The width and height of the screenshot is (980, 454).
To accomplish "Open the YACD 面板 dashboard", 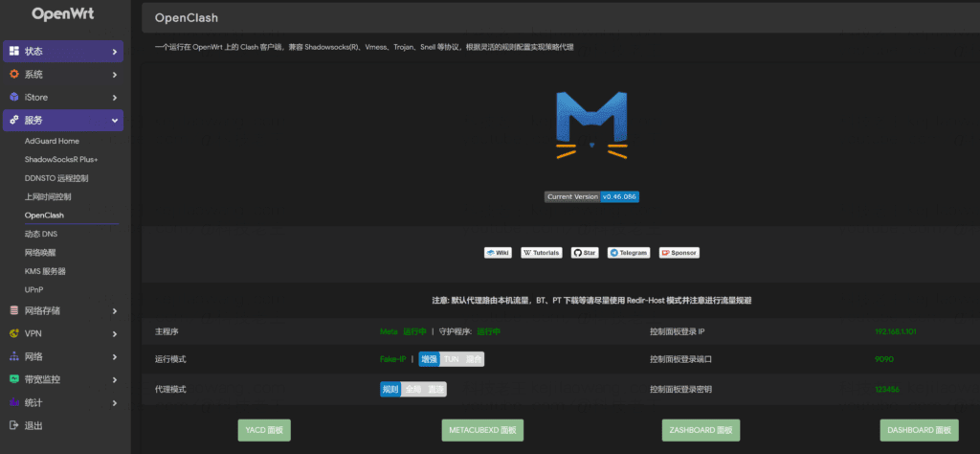I will (264, 430).
